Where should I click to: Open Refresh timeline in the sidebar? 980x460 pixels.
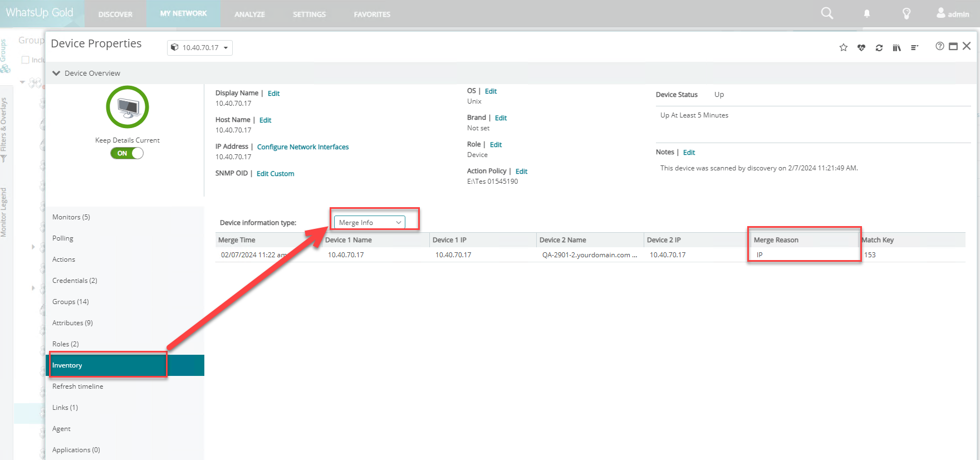pos(125,386)
